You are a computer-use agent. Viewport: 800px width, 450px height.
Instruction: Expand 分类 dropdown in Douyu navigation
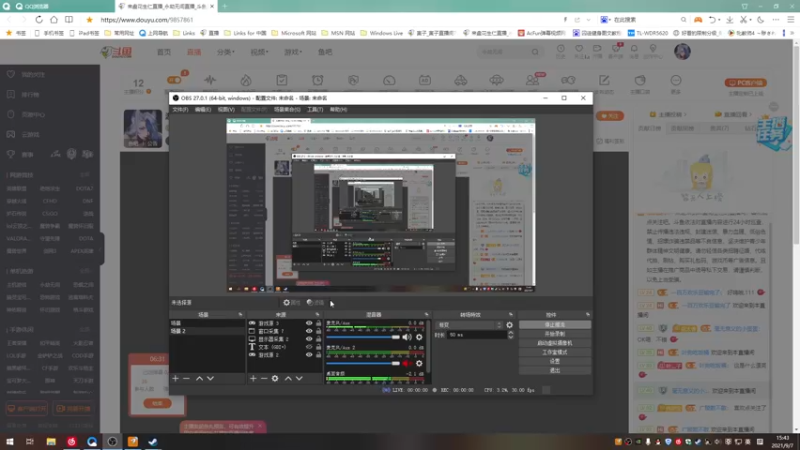pyautogui.click(x=226, y=52)
